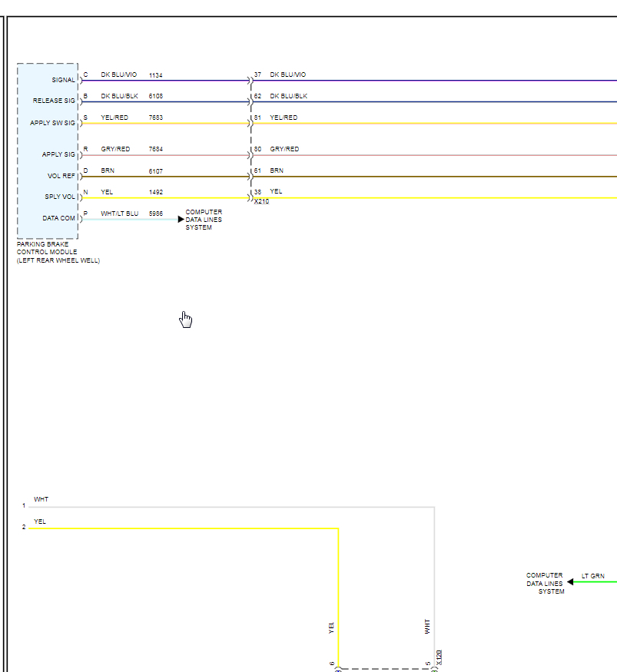Click GRY/RED label beside pin 80
This screenshot has height=672, width=617.
(x=284, y=149)
